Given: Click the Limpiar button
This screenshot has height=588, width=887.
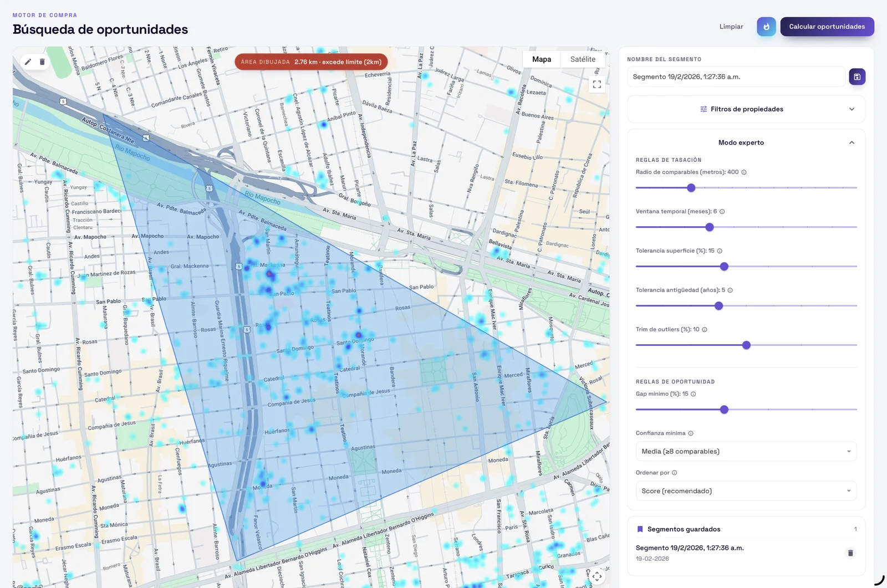Looking at the screenshot, I should click(731, 27).
